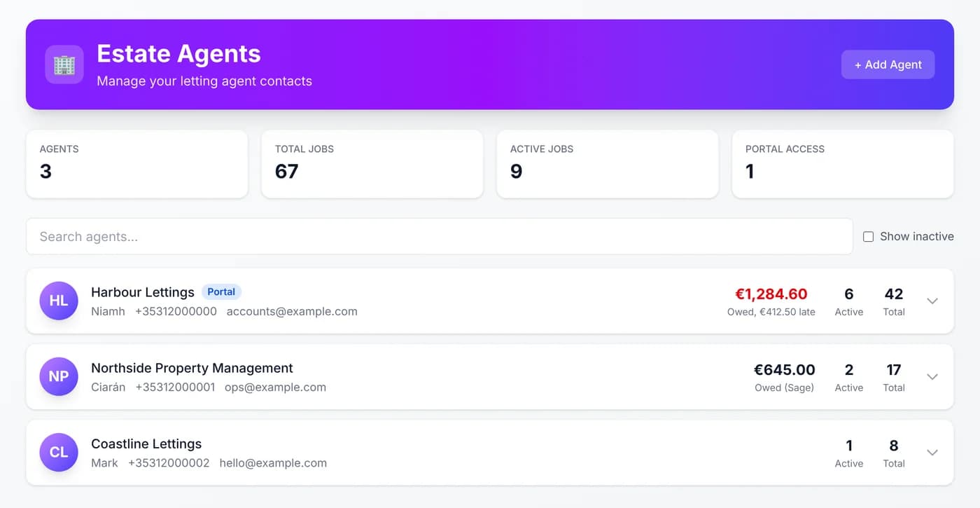The image size is (980, 508).
Task: Click the CL avatar for Coastline Lettings
Action: pyautogui.click(x=59, y=452)
